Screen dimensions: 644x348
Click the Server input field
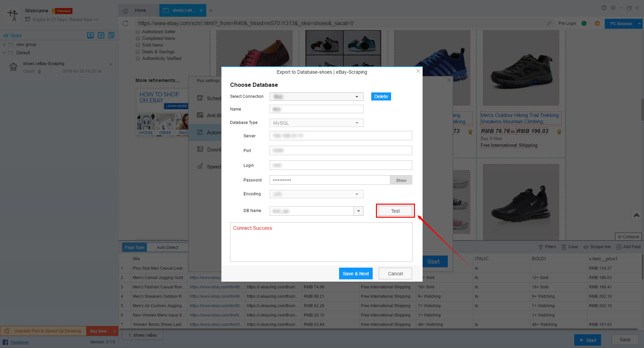(x=341, y=136)
